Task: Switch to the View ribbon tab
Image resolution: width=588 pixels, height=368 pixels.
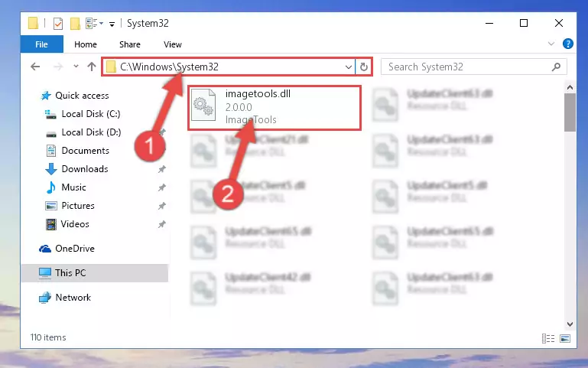Action: coord(173,44)
